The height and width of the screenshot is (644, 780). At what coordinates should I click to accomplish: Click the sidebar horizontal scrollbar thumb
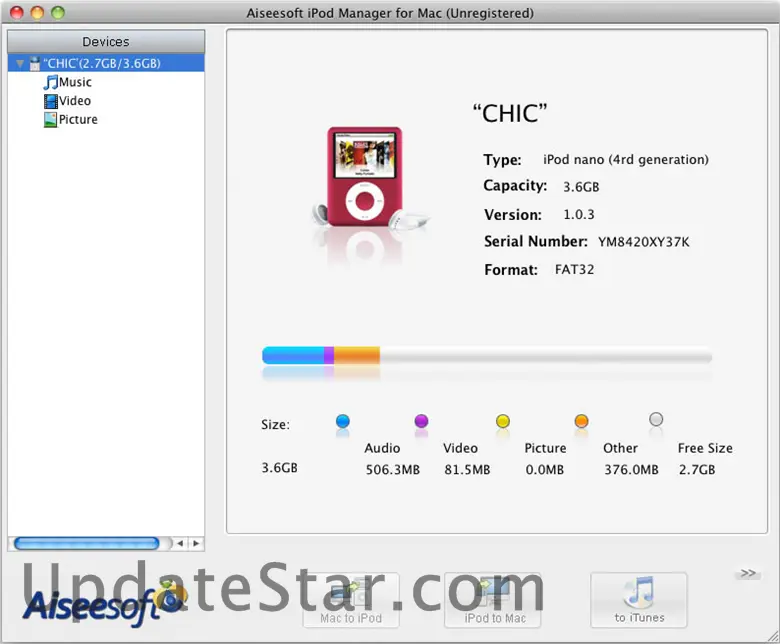(87, 544)
